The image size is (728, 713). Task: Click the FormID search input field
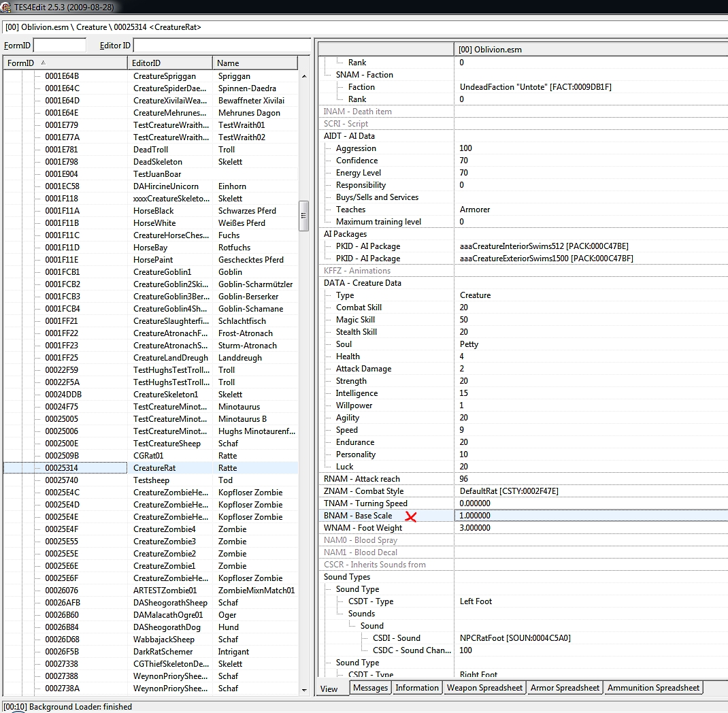tap(60, 46)
